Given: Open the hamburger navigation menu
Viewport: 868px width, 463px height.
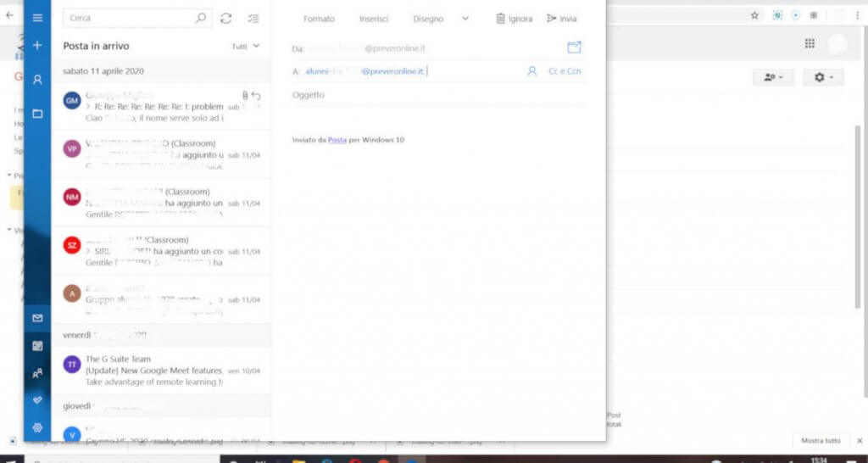Looking at the screenshot, I should (37, 18).
